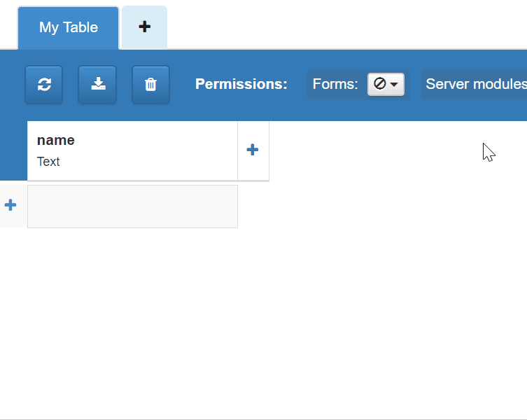Click the no-access circle icon beside Forms
Image resolution: width=527 pixels, height=420 pixels.
coord(380,84)
